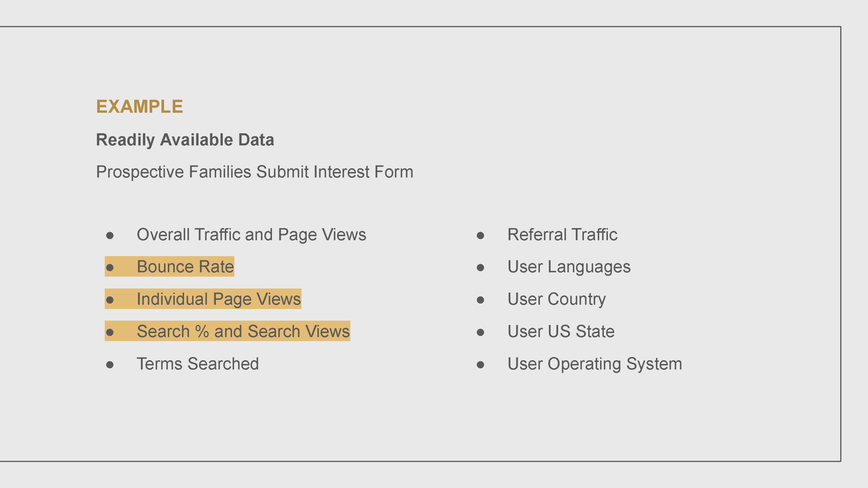Viewport: 868px width, 488px height.
Task: Click bullet dot before User Operating System
Action: pyautogui.click(x=480, y=365)
